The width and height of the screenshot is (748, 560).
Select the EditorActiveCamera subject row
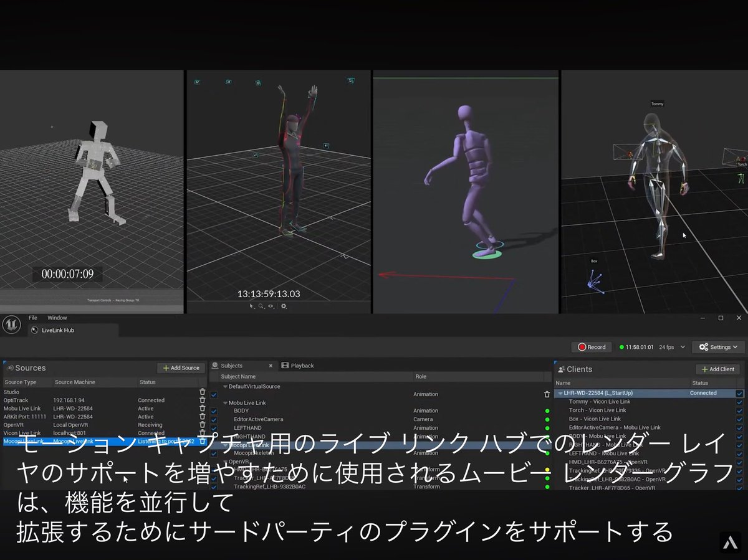pyautogui.click(x=380, y=419)
